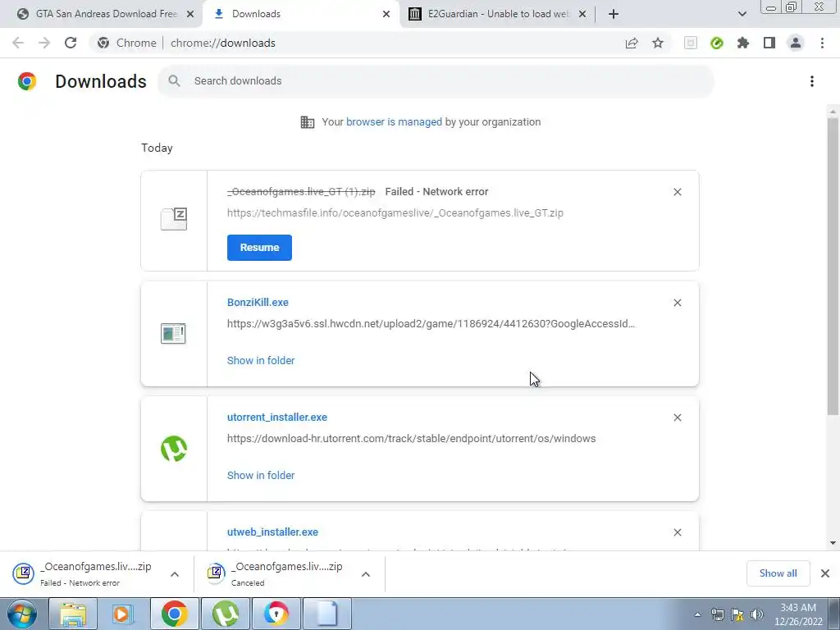840x630 pixels.
Task: Select the Downloads tab
Action: 301,14
